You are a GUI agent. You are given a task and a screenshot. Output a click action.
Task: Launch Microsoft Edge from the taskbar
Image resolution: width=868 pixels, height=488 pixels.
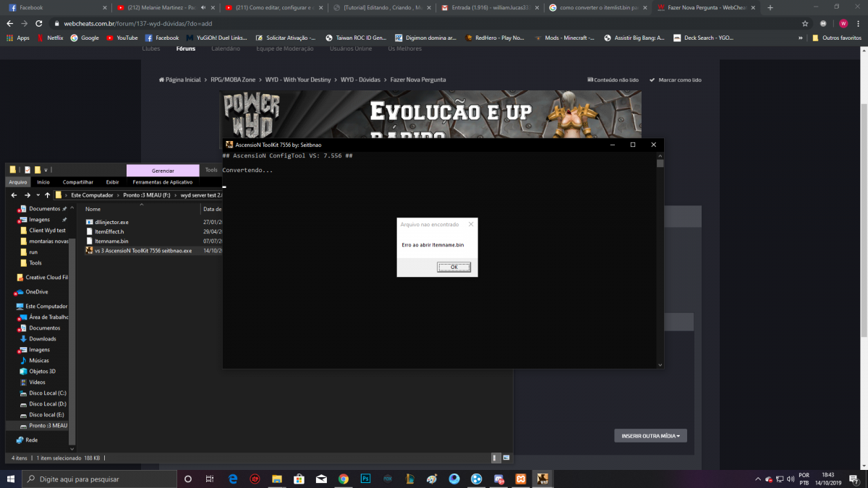pyautogui.click(x=233, y=479)
